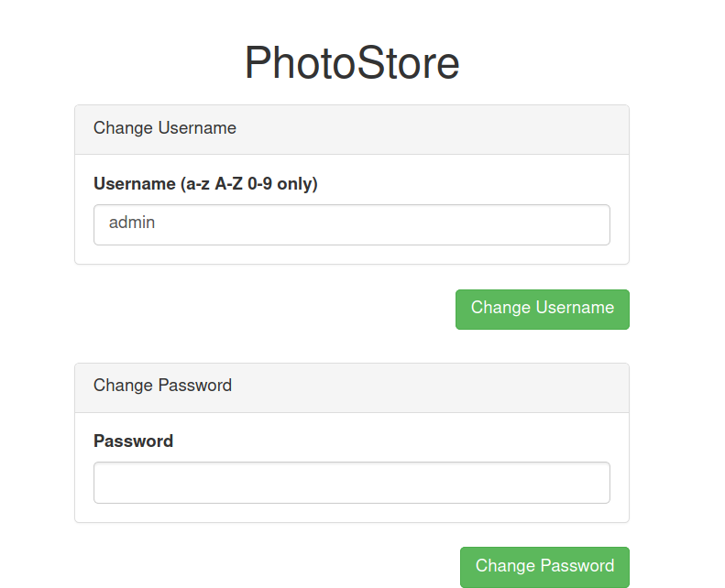Click the Change Username panel heading
The image size is (725, 588).
tap(165, 128)
